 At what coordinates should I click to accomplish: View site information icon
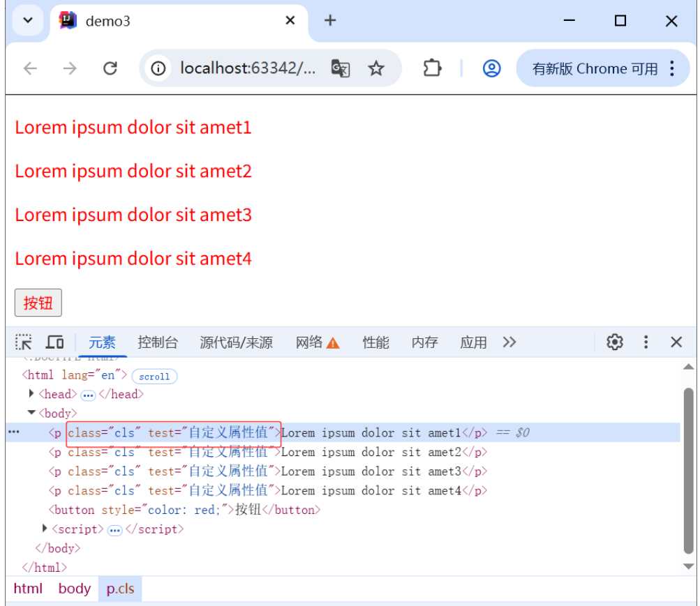pyautogui.click(x=158, y=68)
